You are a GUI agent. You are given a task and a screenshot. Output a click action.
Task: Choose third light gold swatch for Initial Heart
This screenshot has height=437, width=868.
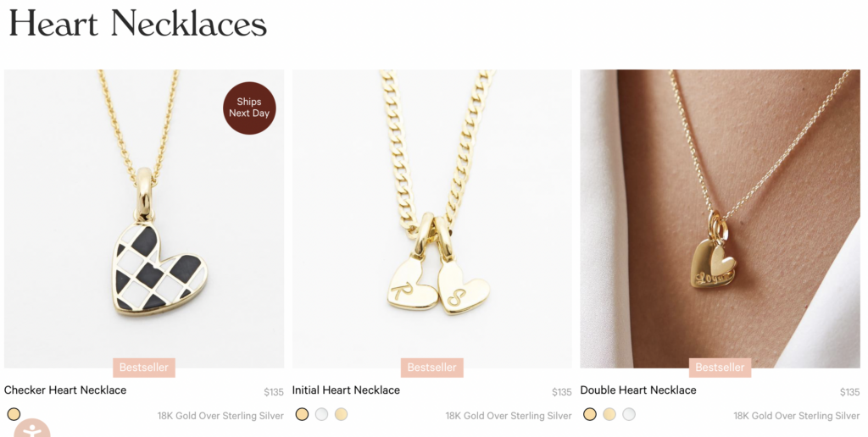coord(341,414)
